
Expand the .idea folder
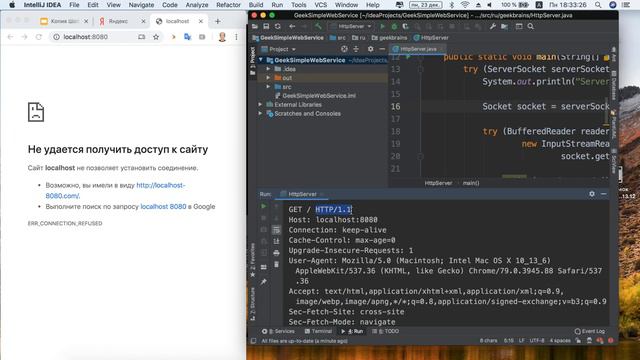(268, 69)
